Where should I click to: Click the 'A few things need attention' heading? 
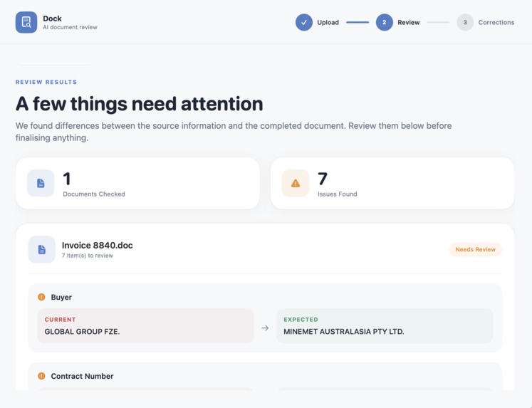tap(139, 104)
